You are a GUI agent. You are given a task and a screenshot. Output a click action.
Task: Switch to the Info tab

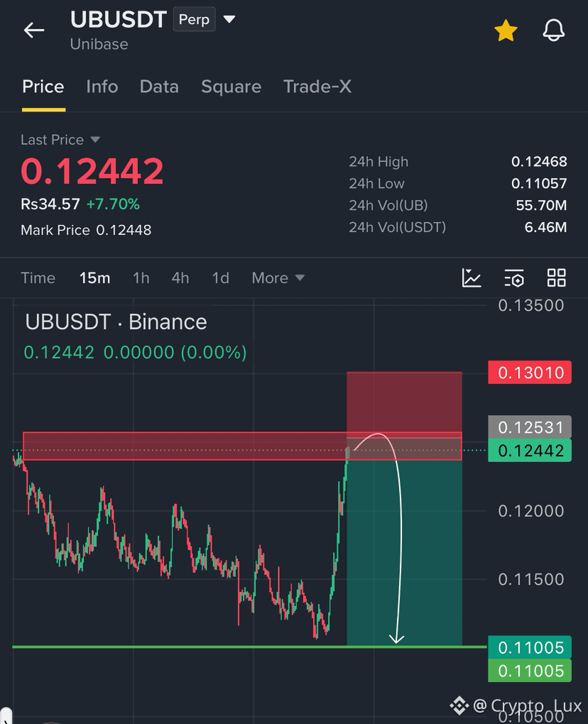(x=102, y=87)
